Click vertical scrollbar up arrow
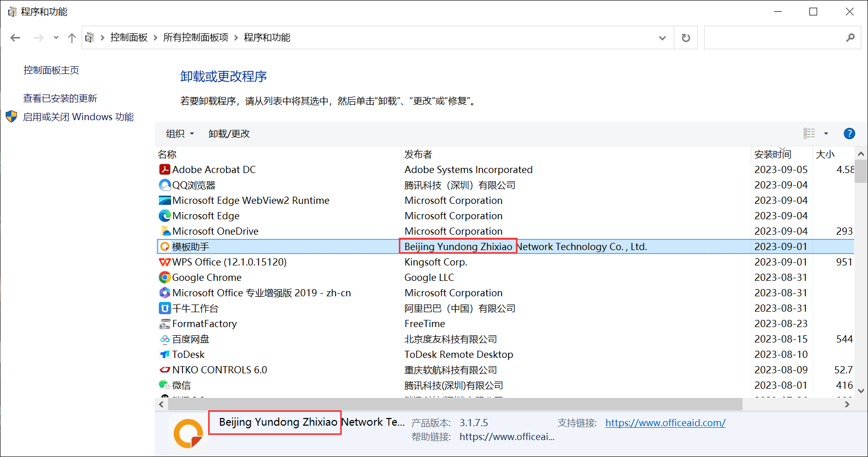The image size is (868, 457). point(861,154)
